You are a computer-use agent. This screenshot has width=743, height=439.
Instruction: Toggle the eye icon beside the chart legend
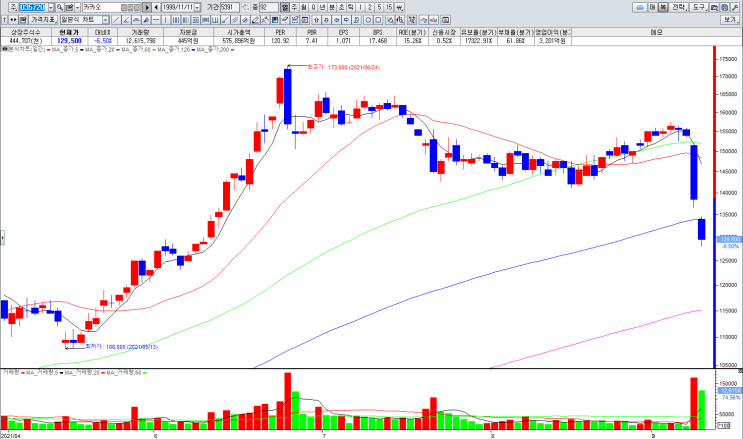(4, 49)
